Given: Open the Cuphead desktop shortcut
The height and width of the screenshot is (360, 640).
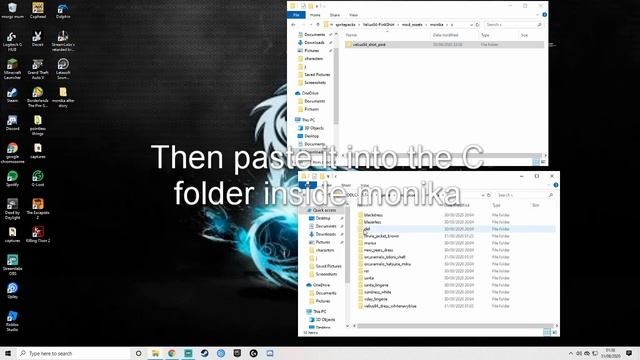Looking at the screenshot, I should pyautogui.click(x=38, y=11).
